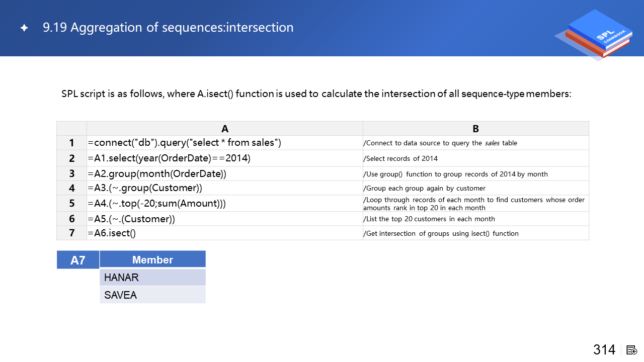
Task: Select cell A2 containing A1.select formula
Action: click(224, 158)
